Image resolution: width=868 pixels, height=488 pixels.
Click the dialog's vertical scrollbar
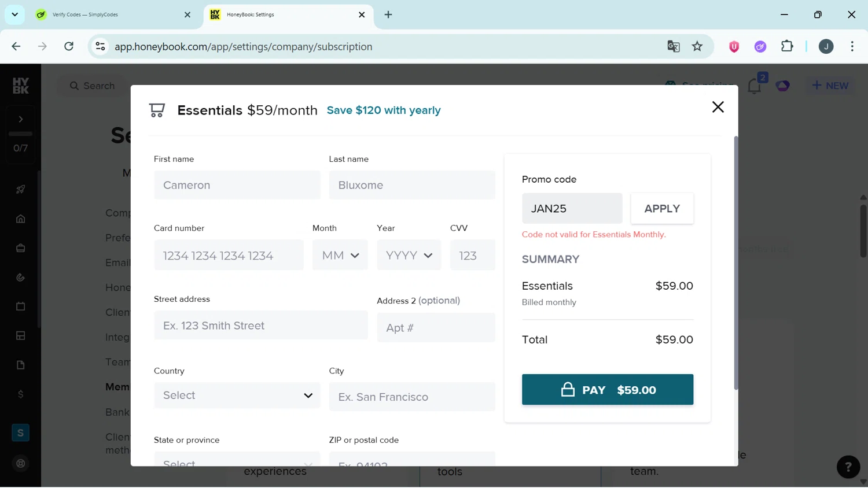pyautogui.click(x=736, y=263)
